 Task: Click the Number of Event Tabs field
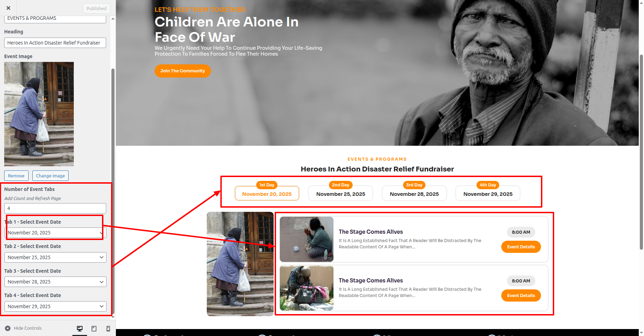pos(55,208)
